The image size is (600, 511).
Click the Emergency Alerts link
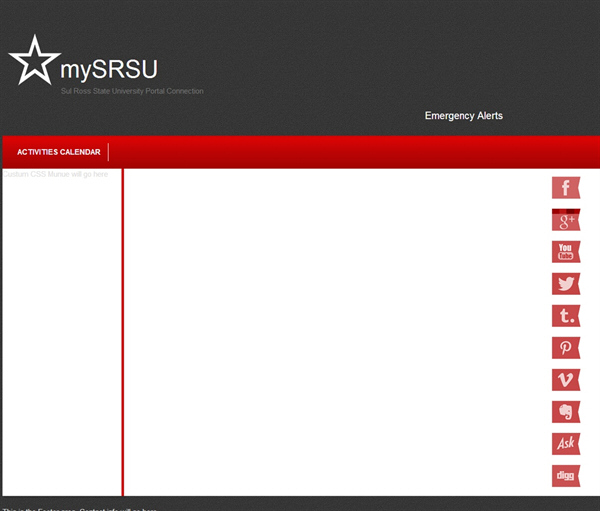pyautogui.click(x=463, y=116)
